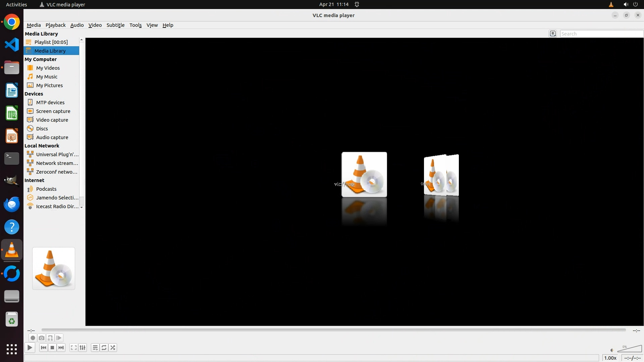644x362 pixels.
Task: Toggle loop repeat mode
Action: click(104, 348)
